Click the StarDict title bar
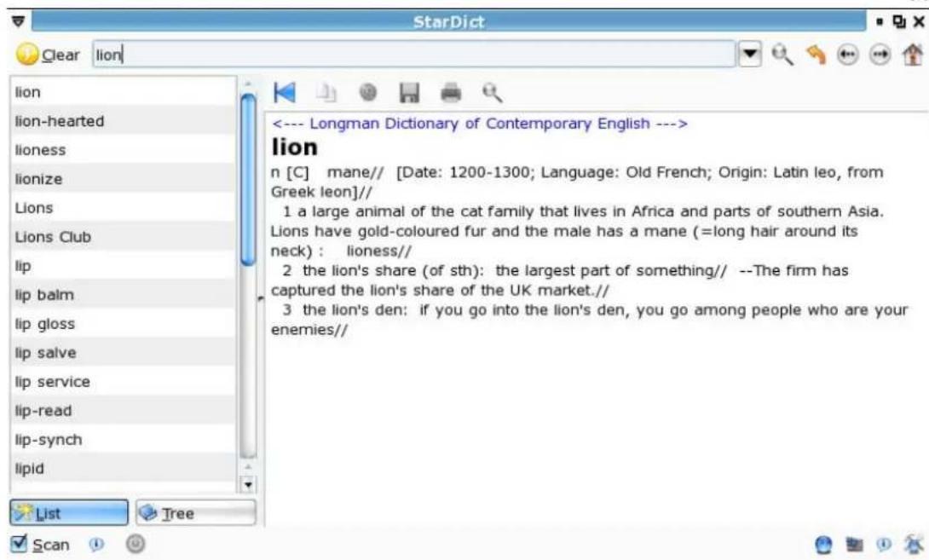The width and height of the screenshot is (929, 560). click(448, 22)
